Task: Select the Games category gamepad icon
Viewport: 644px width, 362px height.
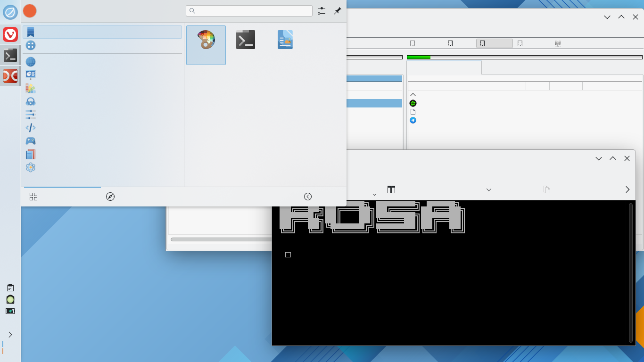Action: click(31, 141)
